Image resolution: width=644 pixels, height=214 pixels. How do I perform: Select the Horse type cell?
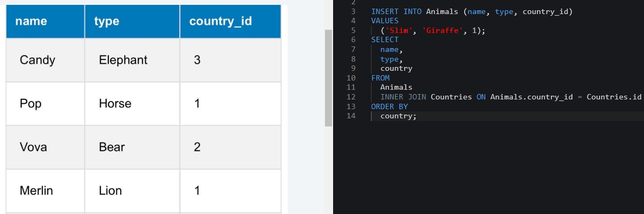pyautogui.click(x=132, y=104)
